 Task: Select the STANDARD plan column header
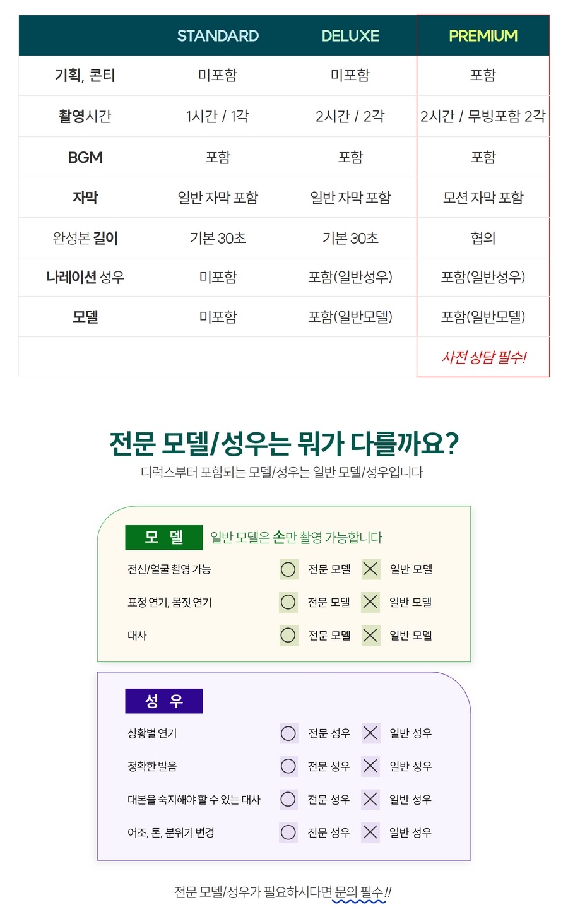pos(218,36)
